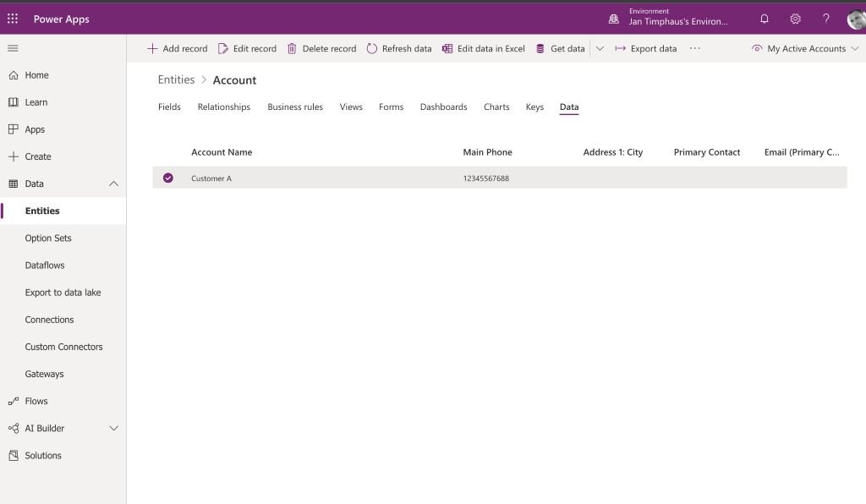Collapse the Data section chevron

(x=114, y=184)
